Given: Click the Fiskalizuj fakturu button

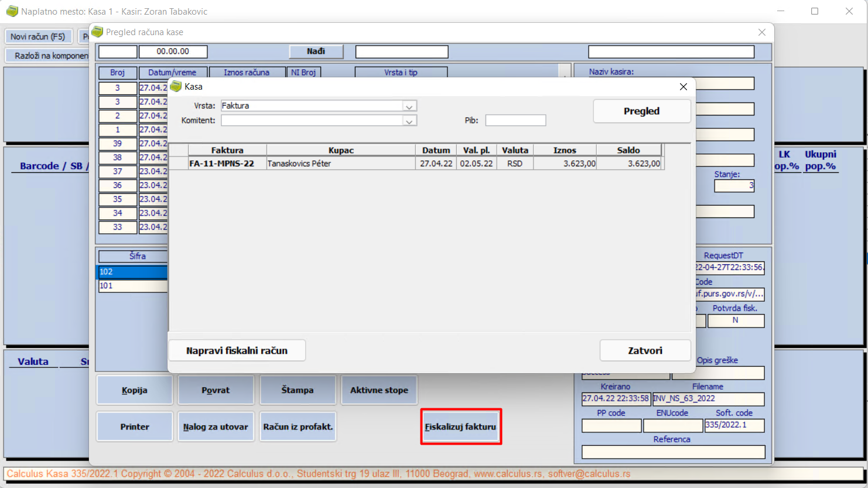Looking at the screenshot, I should coord(461,426).
